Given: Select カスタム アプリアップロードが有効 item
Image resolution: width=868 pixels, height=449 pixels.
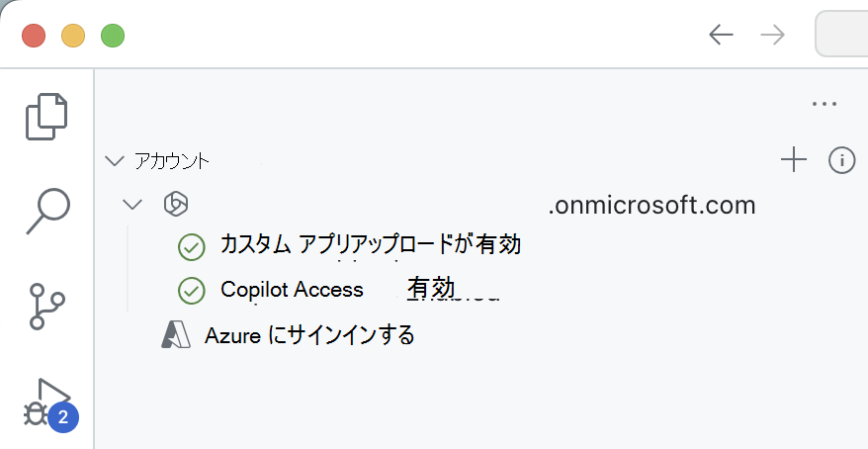Looking at the screenshot, I should (370, 245).
